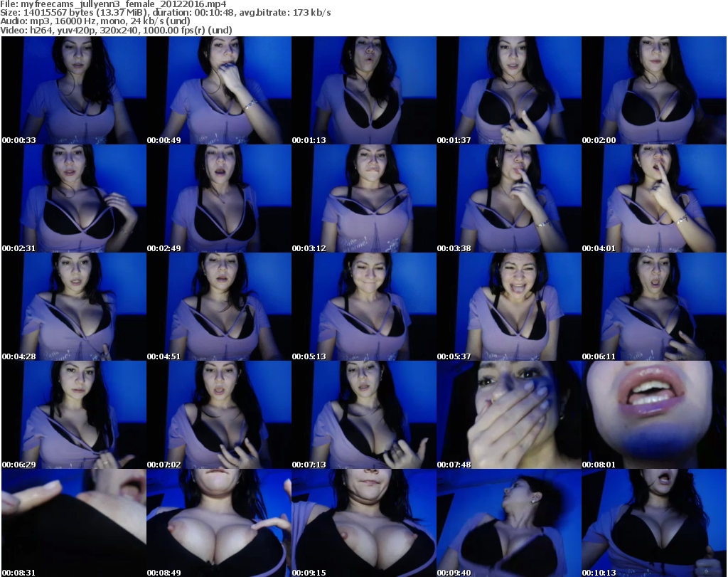The width and height of the screenshot is (728, 577).
Task: Select the frame stamped 00:04:28
Action: pyautogui.click(x=74, y=307)
